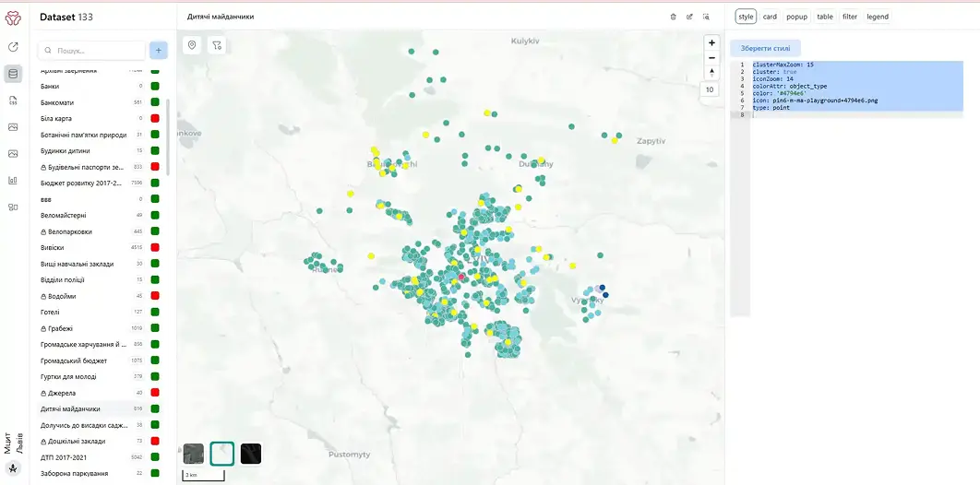Toggle green status square for Банки

pyautogui.click(x=155, y=86)
